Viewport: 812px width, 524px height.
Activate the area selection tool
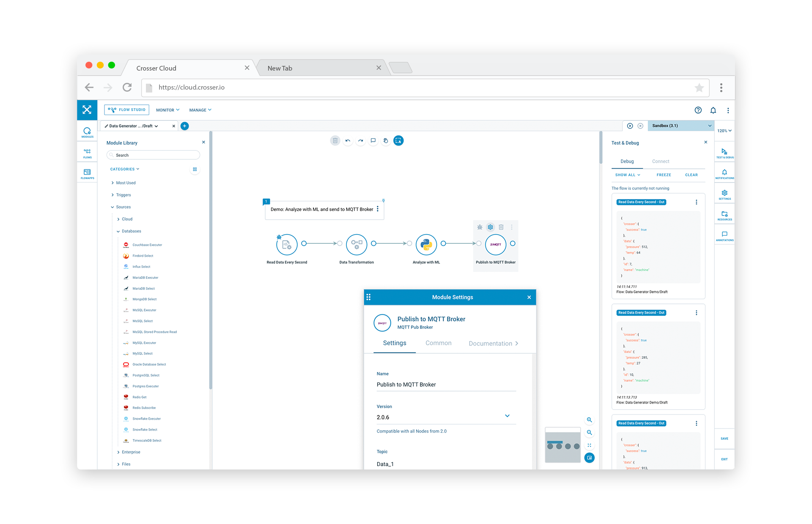coord(398,141)
